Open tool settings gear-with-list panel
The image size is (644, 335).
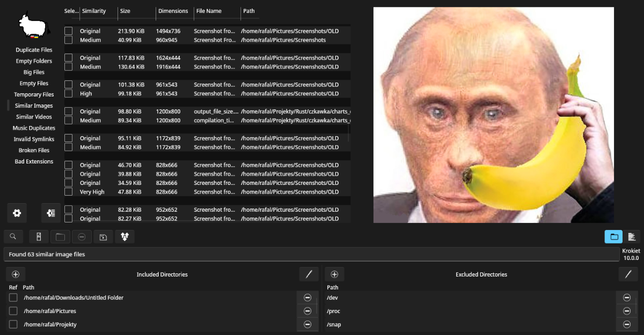click(x=51, y=213)
